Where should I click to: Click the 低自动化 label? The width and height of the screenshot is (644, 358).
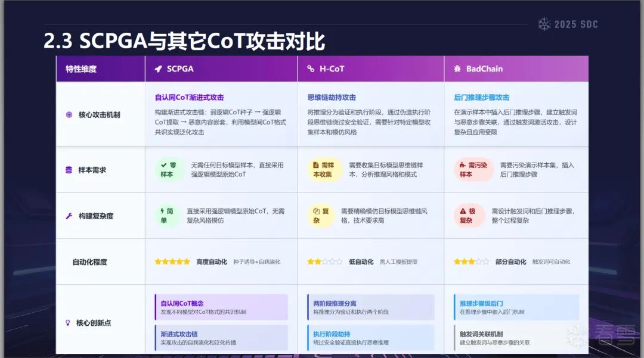(x=361, y=262)
